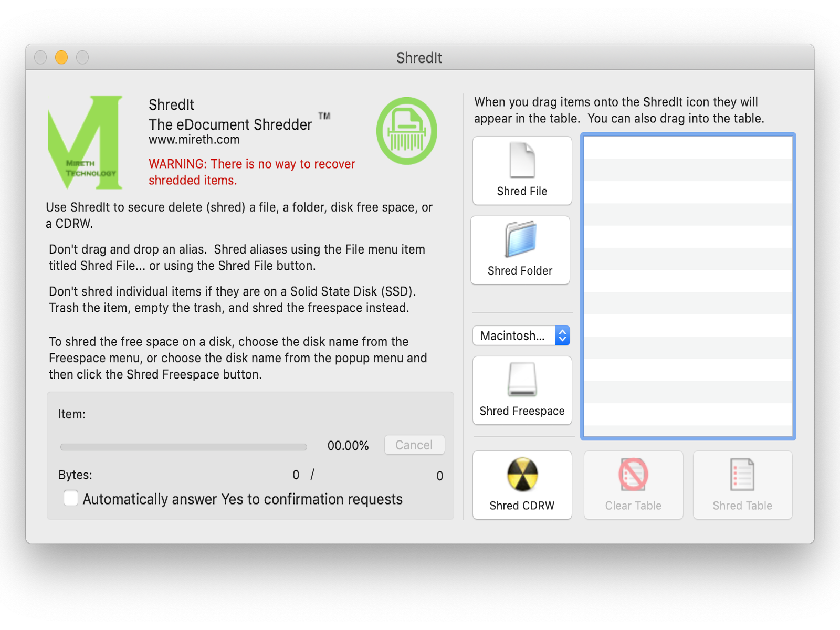Screen dimensions: 840x630
Task: Click the Shred CDRW radiation disc icon
Action: pyautogui.click(x=522, y=474)
